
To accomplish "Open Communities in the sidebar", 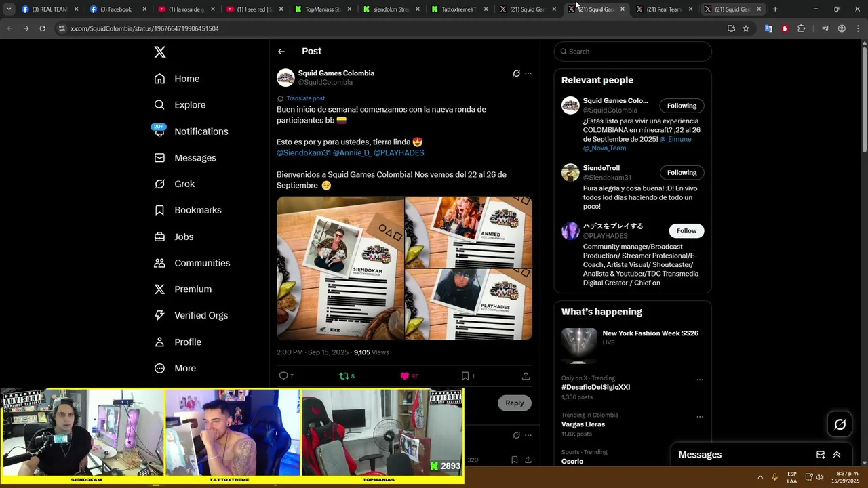I will [192, 263].
